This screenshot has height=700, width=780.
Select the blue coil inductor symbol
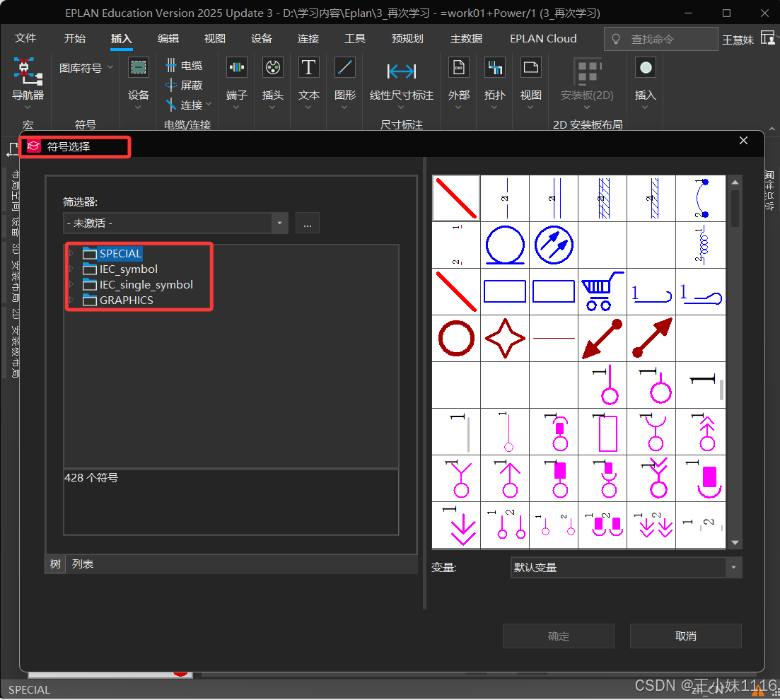point(700,245)
